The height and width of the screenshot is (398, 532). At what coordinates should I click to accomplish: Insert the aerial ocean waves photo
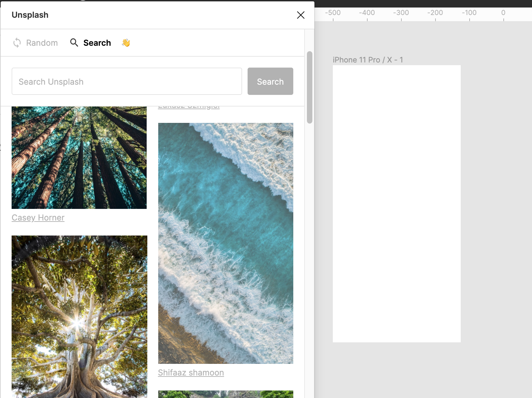pos(225,243)
